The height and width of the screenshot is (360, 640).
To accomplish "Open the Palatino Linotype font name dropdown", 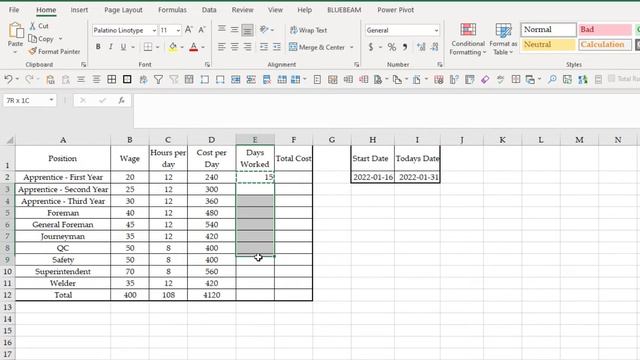I will coord(154,30).
